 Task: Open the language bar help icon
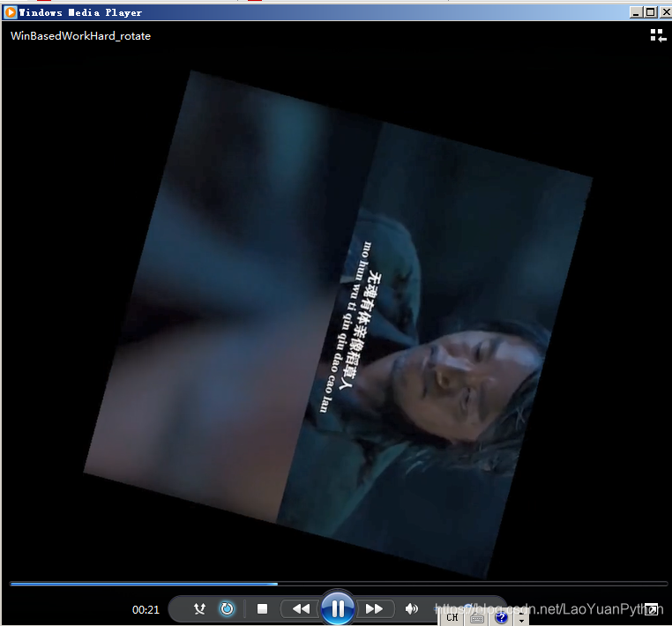[x=502, y=618]
